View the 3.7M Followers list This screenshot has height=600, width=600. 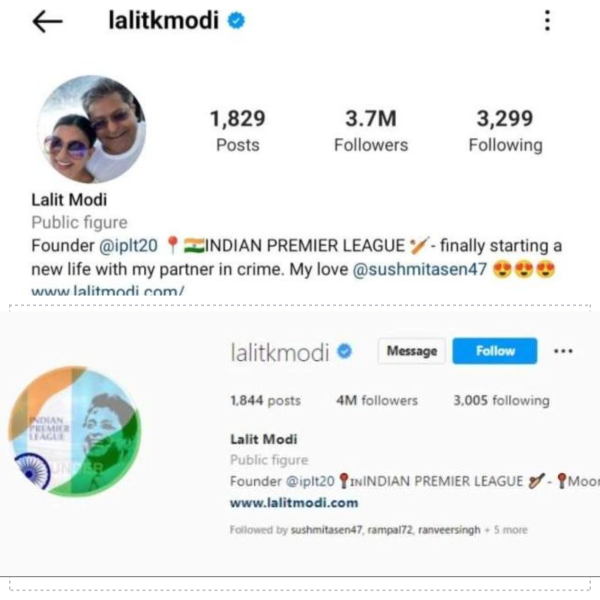[x=371, y=131]
